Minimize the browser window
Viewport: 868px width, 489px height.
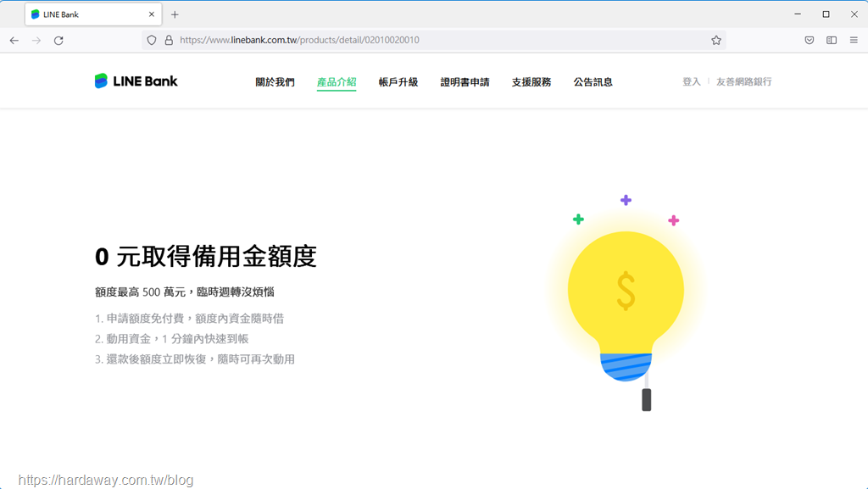coord(798,14)
